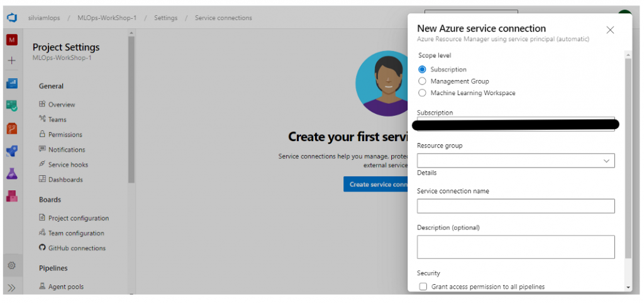This screenshot has height=303, width=644.
Task: Click the Boards section heading in sidebar
Action: (x=50, y=200)
